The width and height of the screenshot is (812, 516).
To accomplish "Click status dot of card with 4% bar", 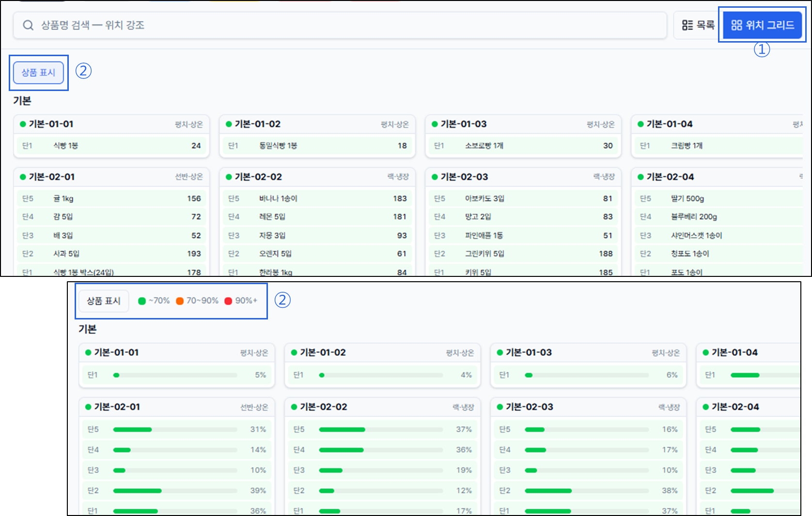I will click(x=294, y=352).
